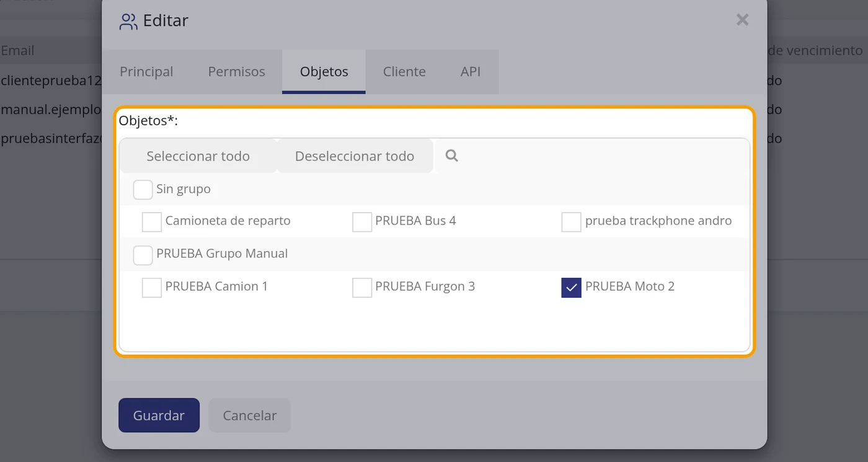This screenshot has height=462, width=868.
Task: Open the API tab
Action: [471, 71]
